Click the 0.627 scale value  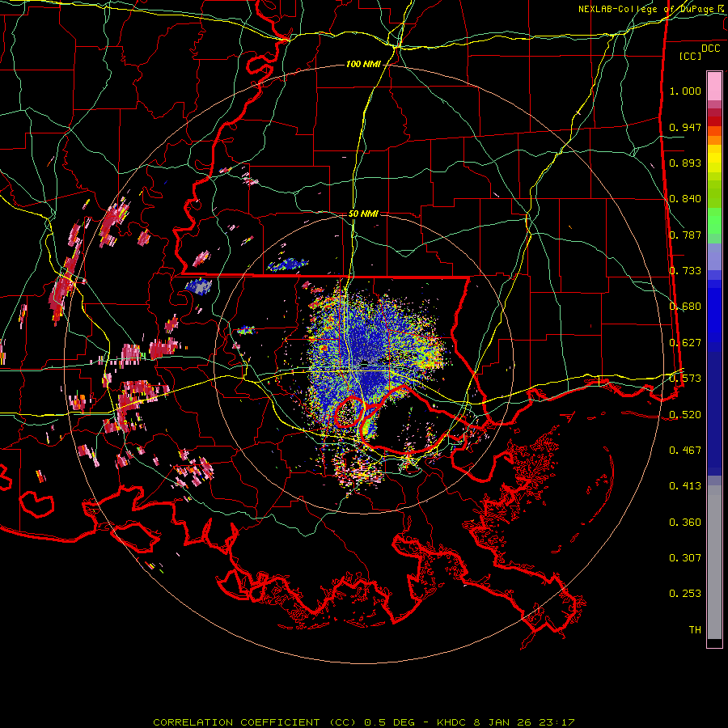coord(685,343)
